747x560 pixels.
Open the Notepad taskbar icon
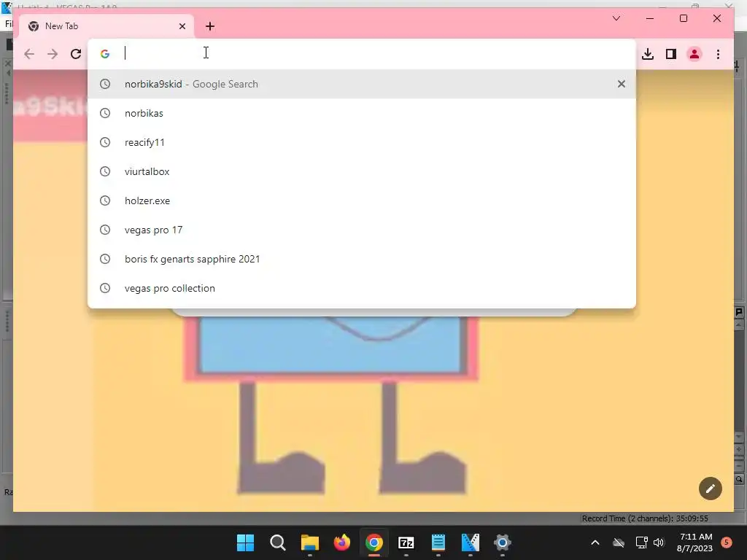click(x=438, y=542)
